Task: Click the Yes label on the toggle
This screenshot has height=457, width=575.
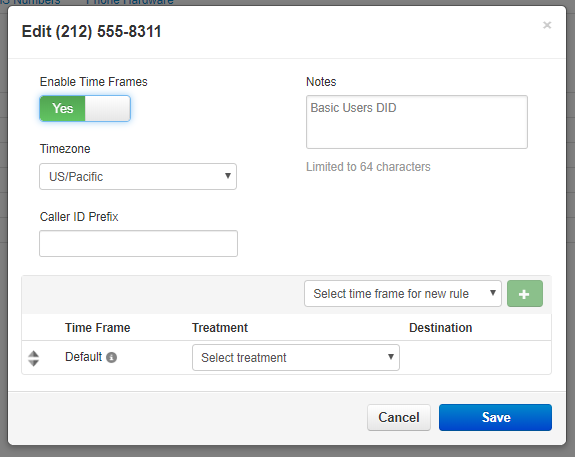Action: tap(62, 109)
